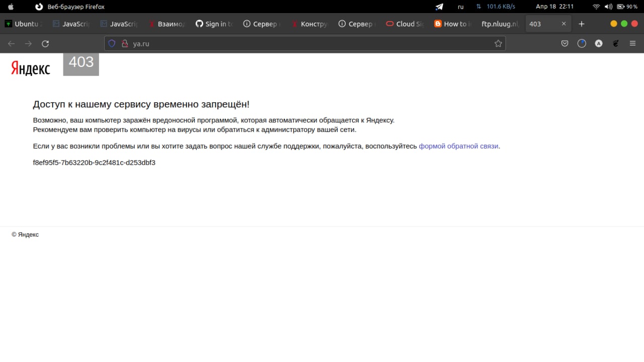Click the Яндекс logo
The image size is (644, 362).
pyautogui.click(x=31, y=68)
